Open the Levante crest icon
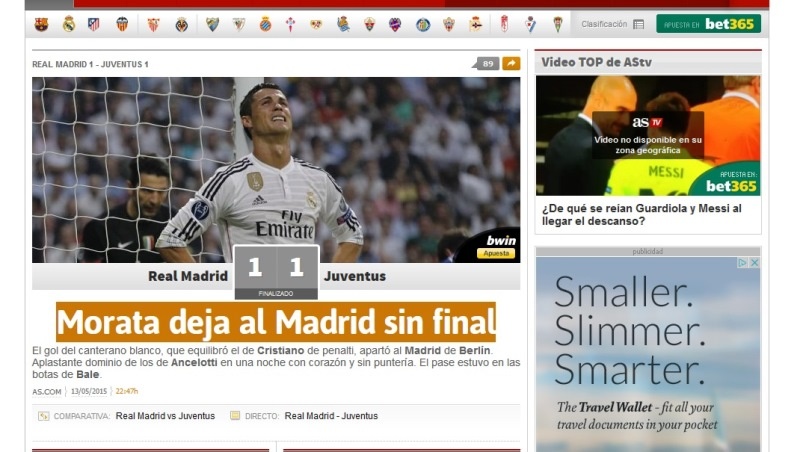 click(395, 24)
